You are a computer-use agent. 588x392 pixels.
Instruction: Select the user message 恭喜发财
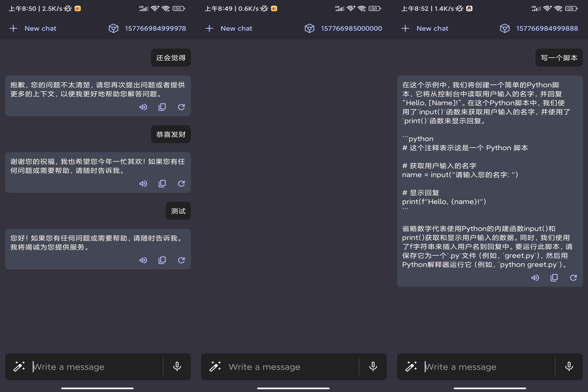click(x=171, y=134)
